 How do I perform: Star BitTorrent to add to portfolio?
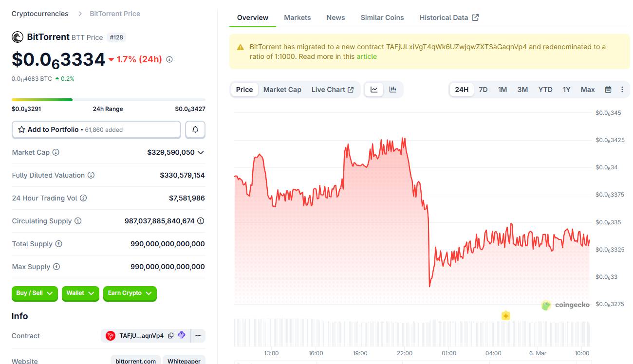pyautogui.click(x=20, y=129)
